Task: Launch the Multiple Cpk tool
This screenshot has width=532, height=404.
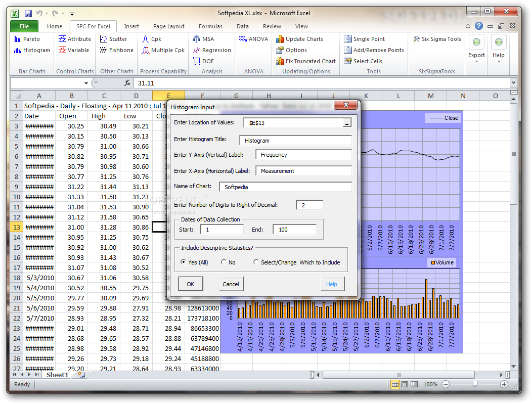Action: 163,50
